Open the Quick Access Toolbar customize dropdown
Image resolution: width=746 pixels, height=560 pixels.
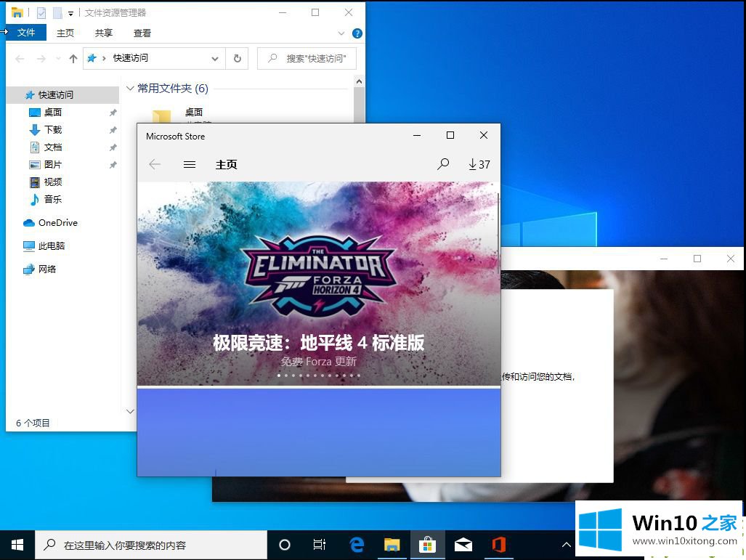click(70, 13)
